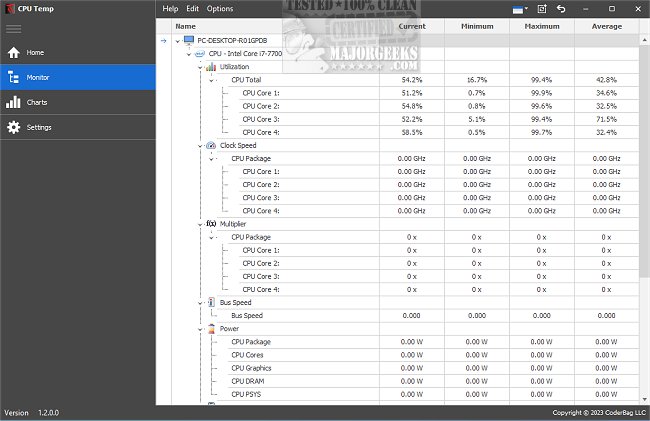650x421 pixels.
Task: Collapse CPU Package under Clock Speed
Action: [x=211, y=159]
